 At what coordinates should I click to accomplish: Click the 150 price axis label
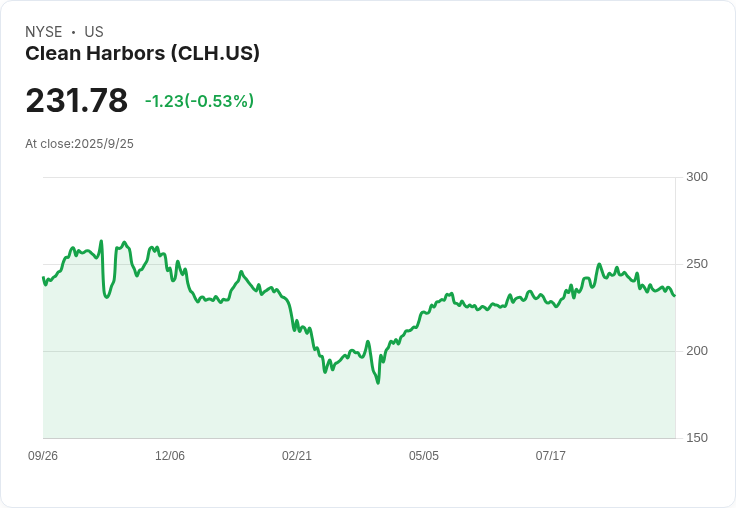[x=697, y=438]
